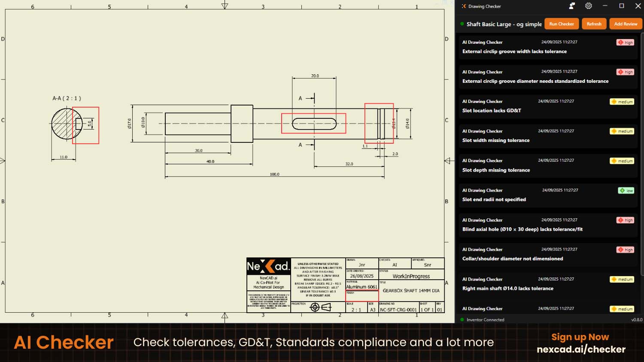Expand the Slot width missing tolerance entry

coord(495,140)
